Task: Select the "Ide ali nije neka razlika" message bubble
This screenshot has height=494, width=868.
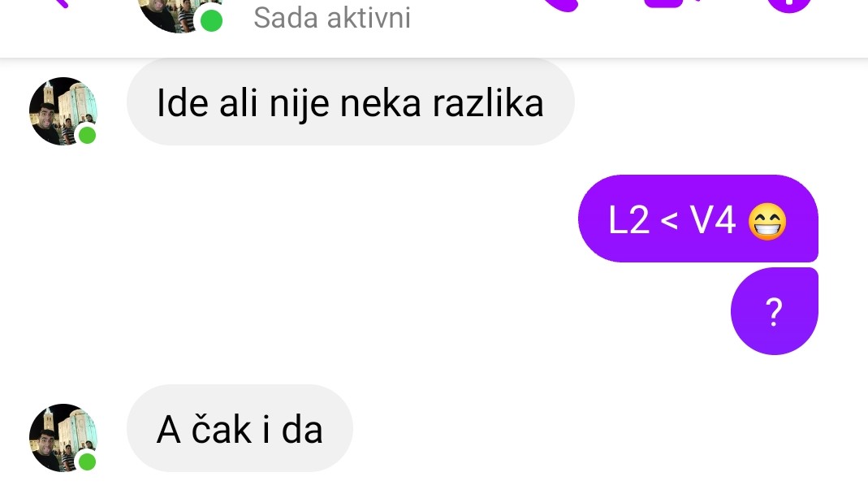Action: click(x=351, y=102)
